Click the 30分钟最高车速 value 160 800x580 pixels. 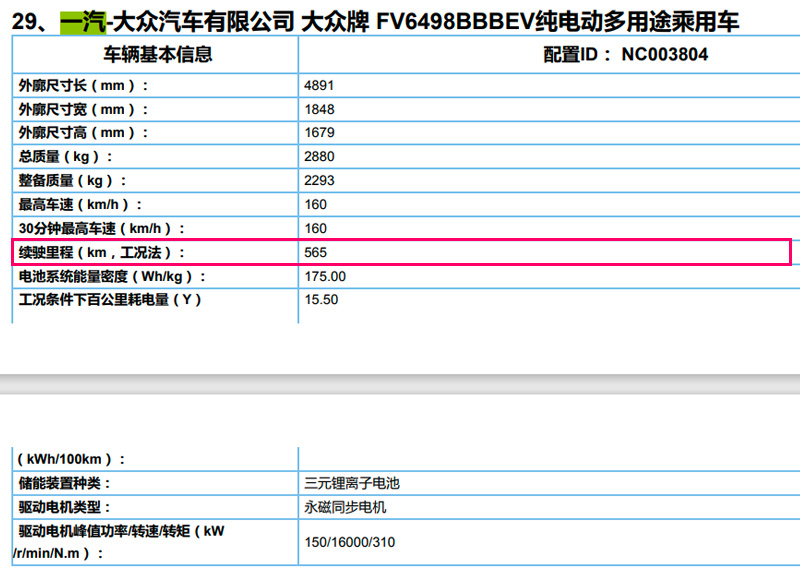(315, 229)
